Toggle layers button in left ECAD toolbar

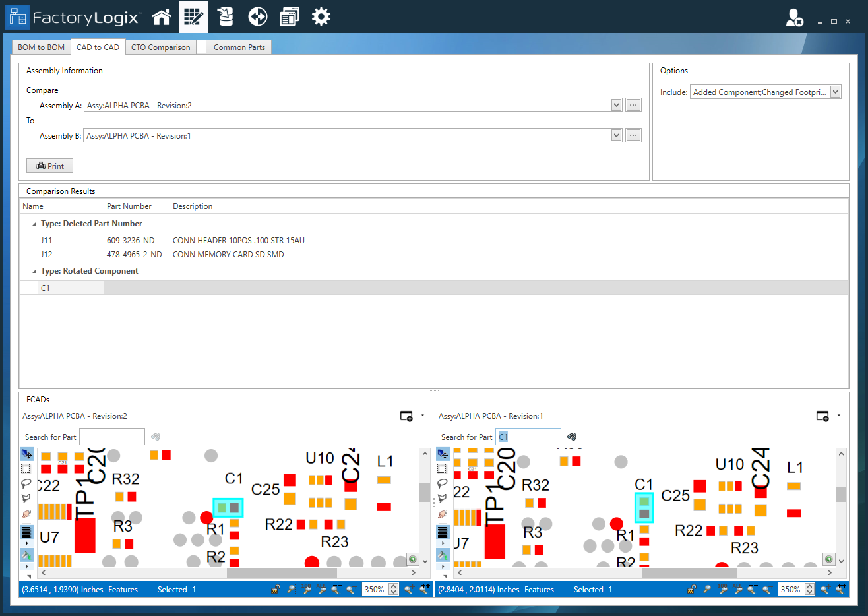[26, 532]
